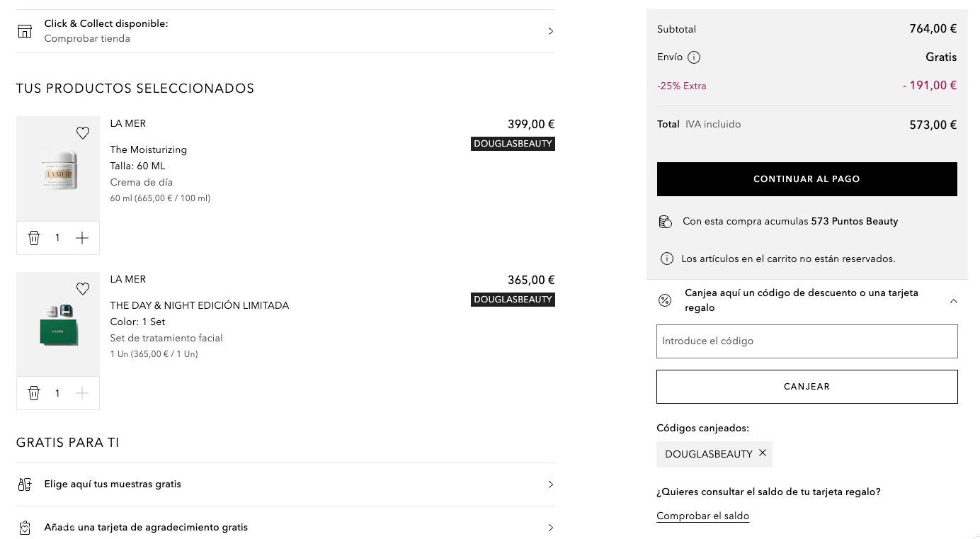View THE DAY & NIGHT set thumbnail
The height and width of the screenshot is (539, 980).
pyautogui.click(x=59, y=324)
